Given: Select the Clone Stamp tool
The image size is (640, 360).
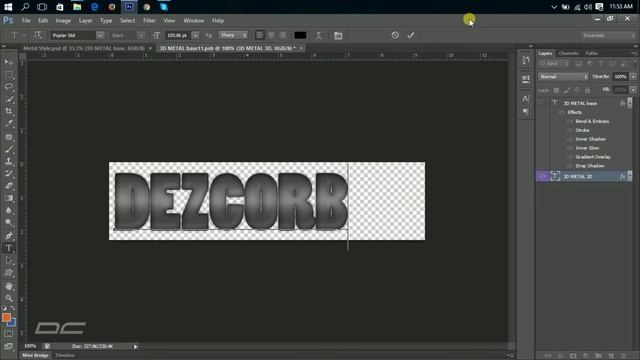Looking at the screenshot, I should [x=9, y=161].
